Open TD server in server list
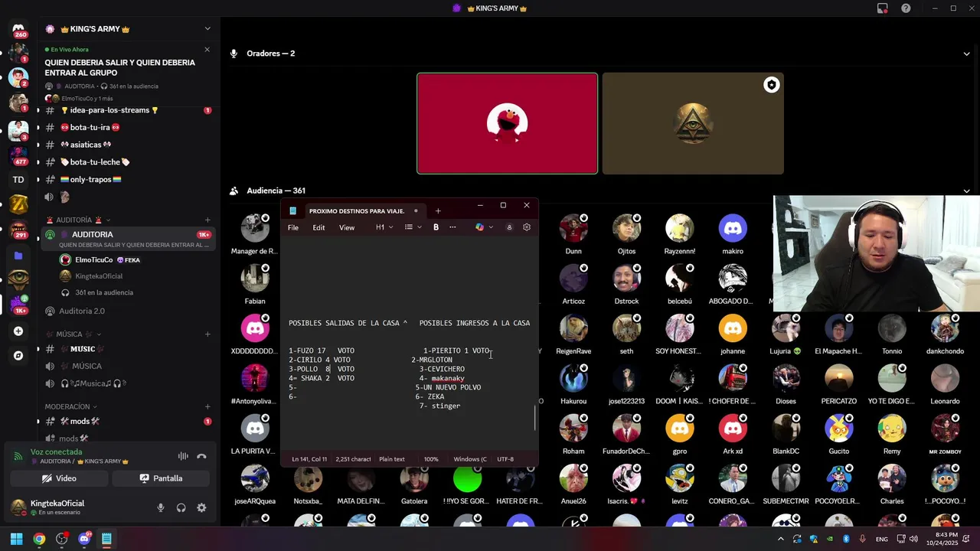The image size is (980, 551). tap(18, 180)
